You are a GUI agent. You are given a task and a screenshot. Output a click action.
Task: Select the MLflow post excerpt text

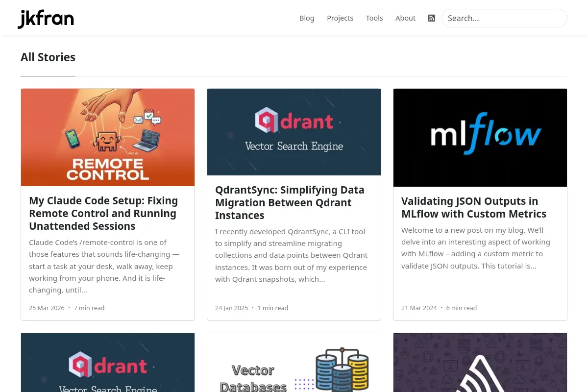(476, 248)
